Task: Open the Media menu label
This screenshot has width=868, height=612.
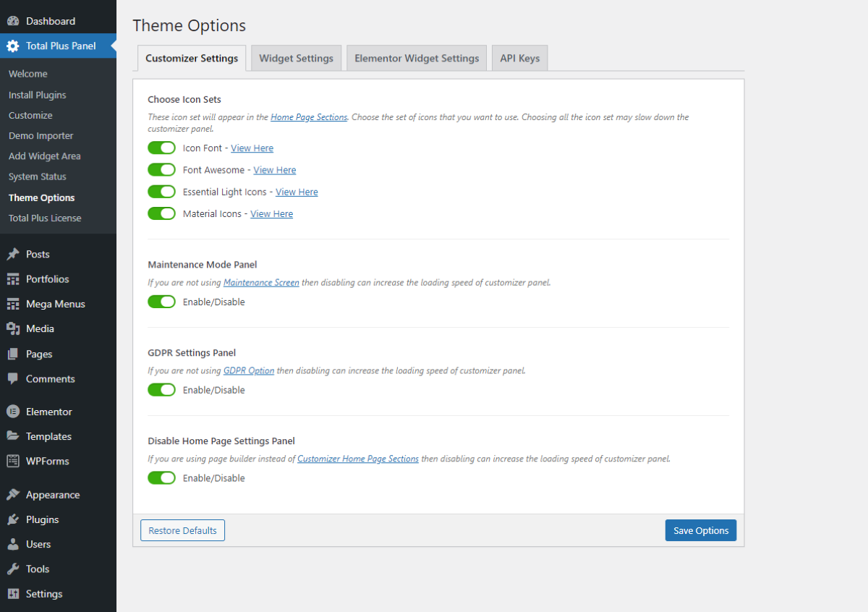Action: point(40,329)
